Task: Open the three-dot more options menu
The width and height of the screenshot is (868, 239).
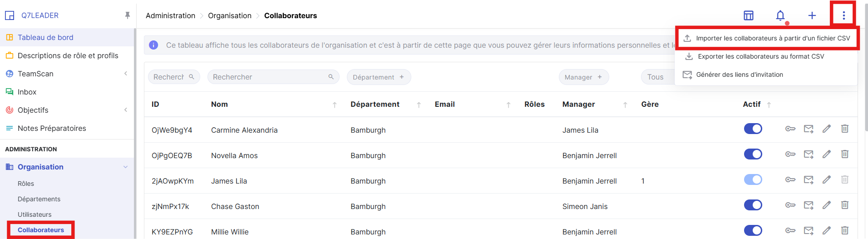Action: coord(843,16)
